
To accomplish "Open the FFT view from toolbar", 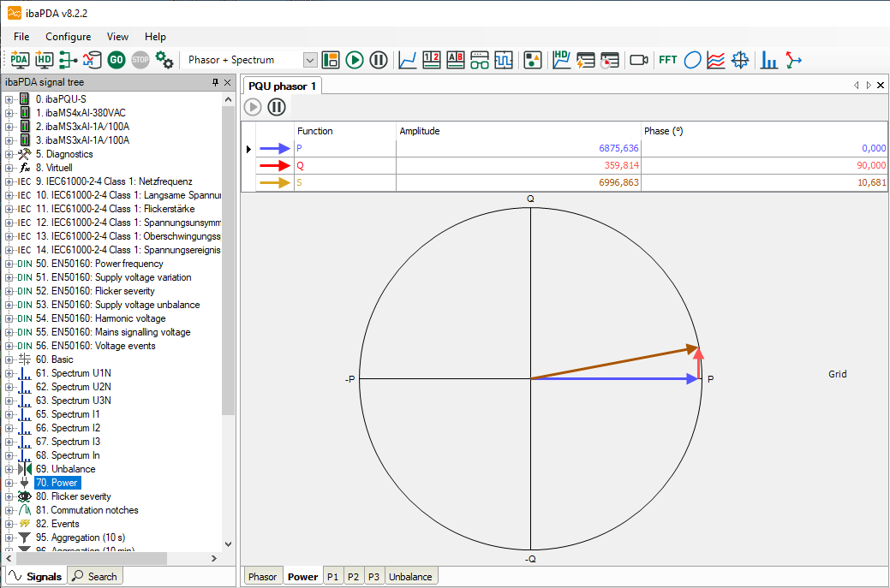I will (667, 60).
